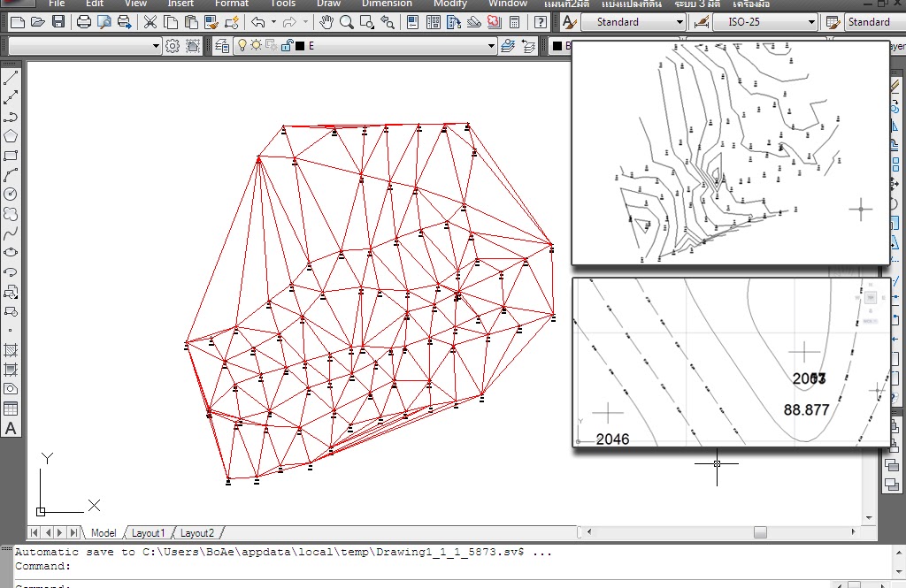
Task: Click the Zoom Previous icon
Action: coord(388,22)
